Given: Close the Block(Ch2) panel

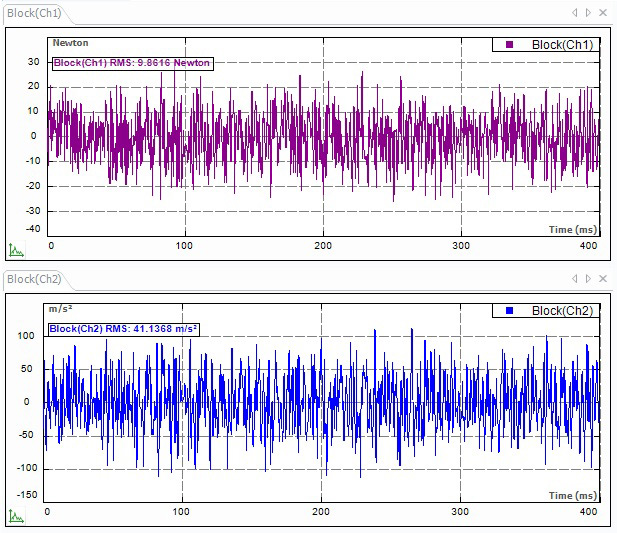Looking at the screenshot, I should pyautogui.click(x=602, y=278).
